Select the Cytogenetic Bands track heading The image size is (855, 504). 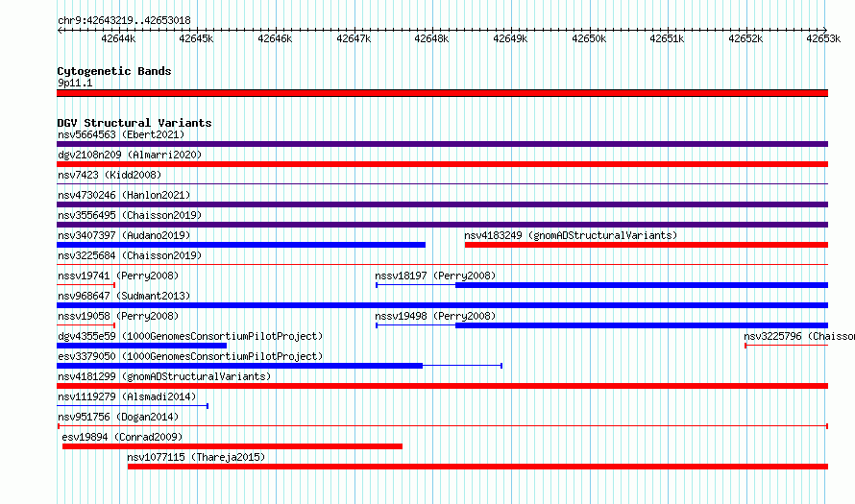click(x=114, y=71)
